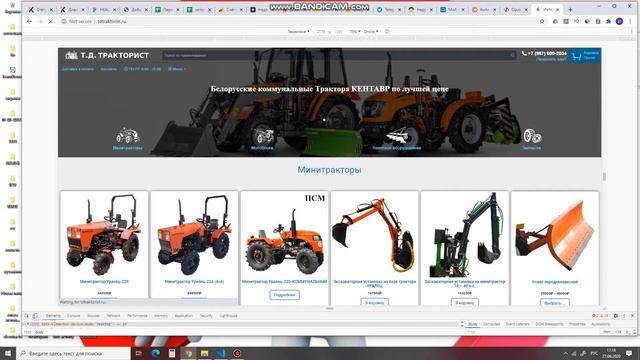The image size is (640, 360).
Task: Bookmark this page with the star
Action: click(x=542, y=21)
